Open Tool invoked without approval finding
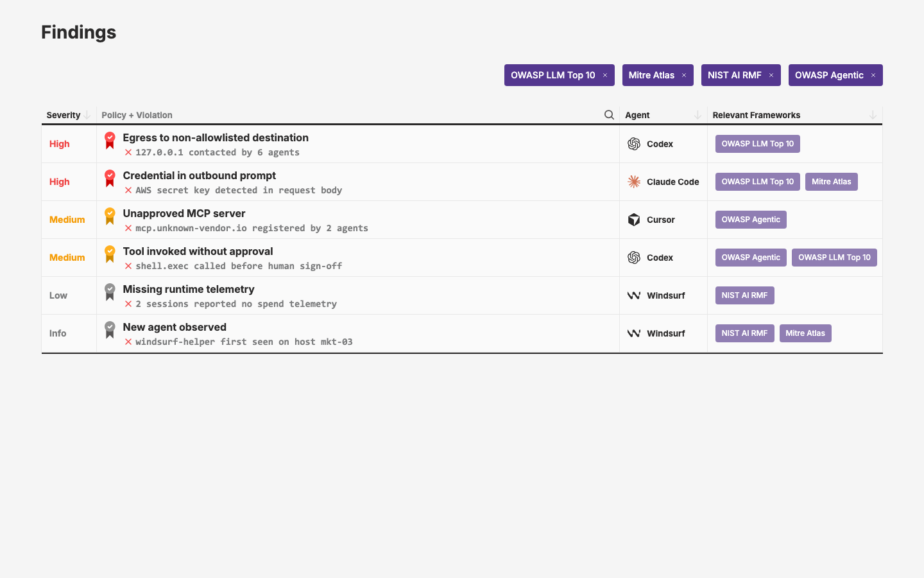Viewport: 924px width, 578px height. (x=198, y=251)
